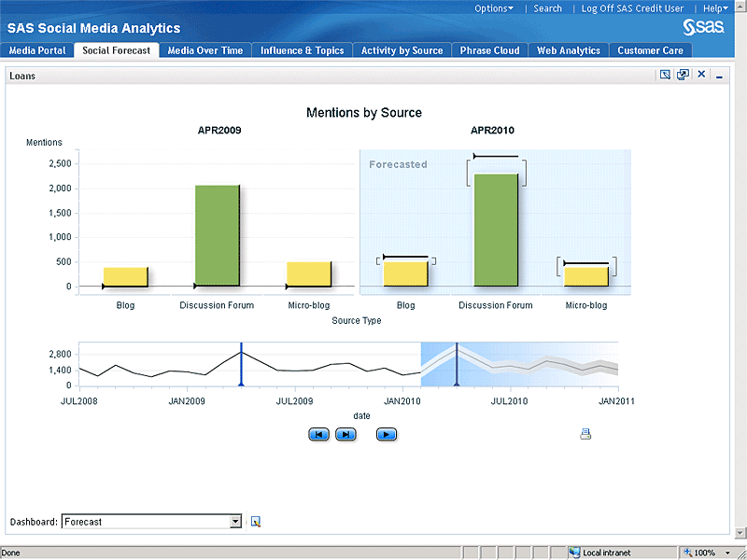The width and height of the screenshot is (747, 560).
Task: Open the Media Portal tab
Action: 37,50
